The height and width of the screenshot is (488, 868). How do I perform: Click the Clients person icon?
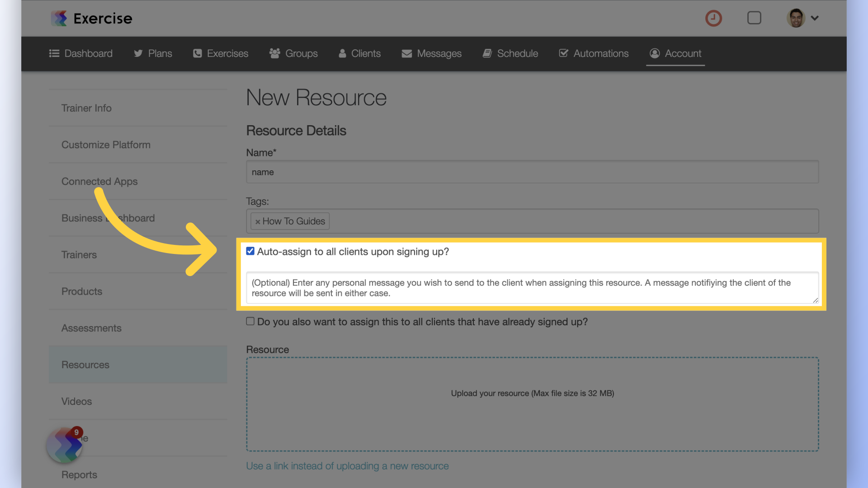coord(342,53)
